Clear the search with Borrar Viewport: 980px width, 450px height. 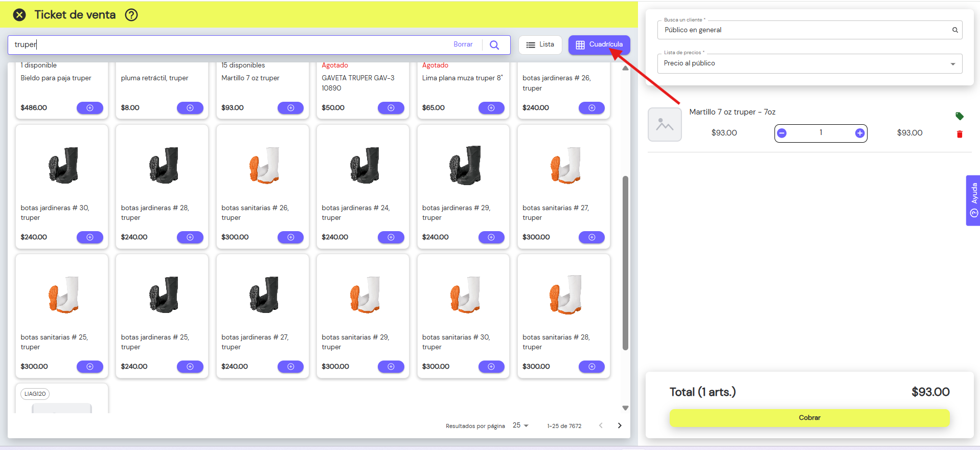pos(463,44)
